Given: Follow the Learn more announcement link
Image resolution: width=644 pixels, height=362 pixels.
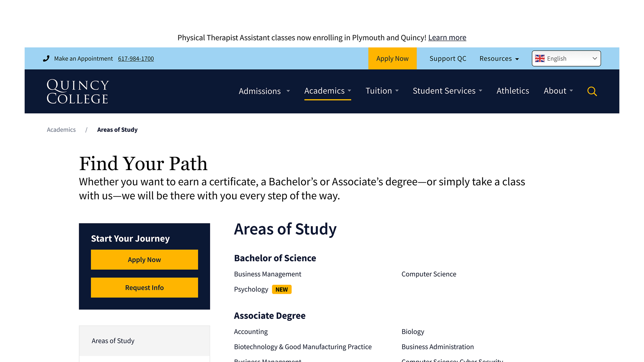Looking at the screenshot, I should [x=447, y=38].
